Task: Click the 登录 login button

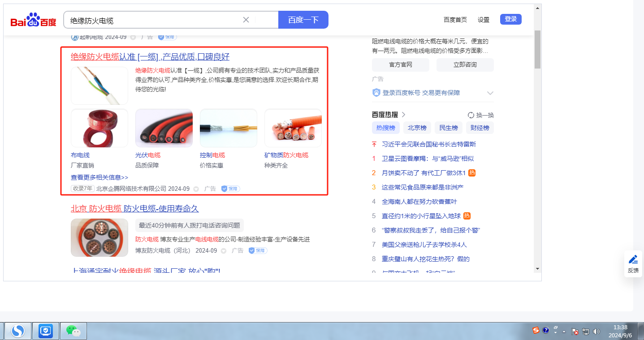Action: click(510, 19)
